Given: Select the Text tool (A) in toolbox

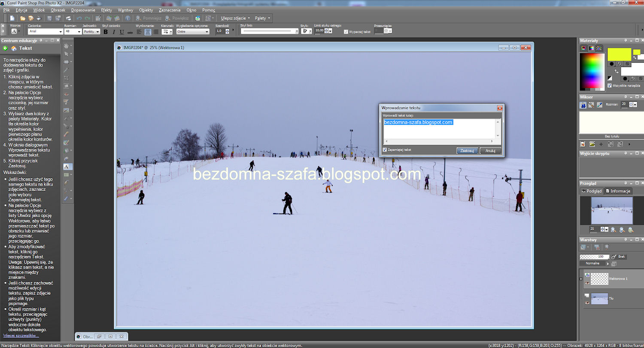Looking at the screenshot, I should (x=67, y=166).
